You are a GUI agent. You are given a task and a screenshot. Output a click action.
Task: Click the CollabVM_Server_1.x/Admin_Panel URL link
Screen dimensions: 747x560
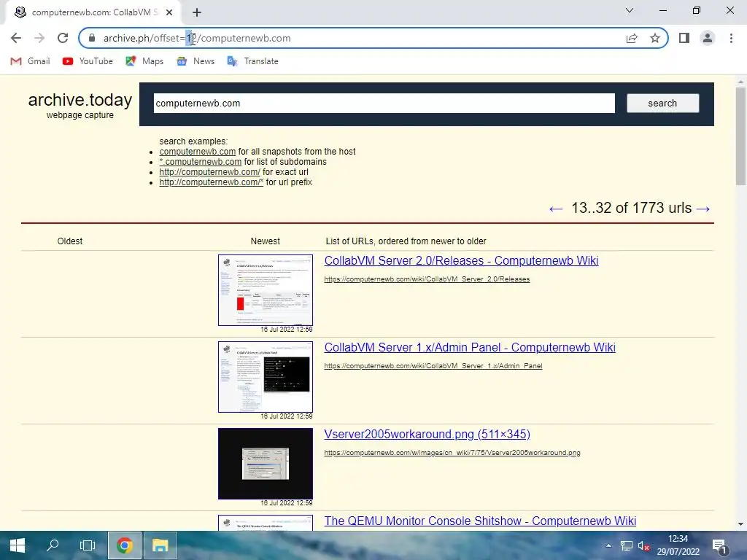(x=433, y=366)
